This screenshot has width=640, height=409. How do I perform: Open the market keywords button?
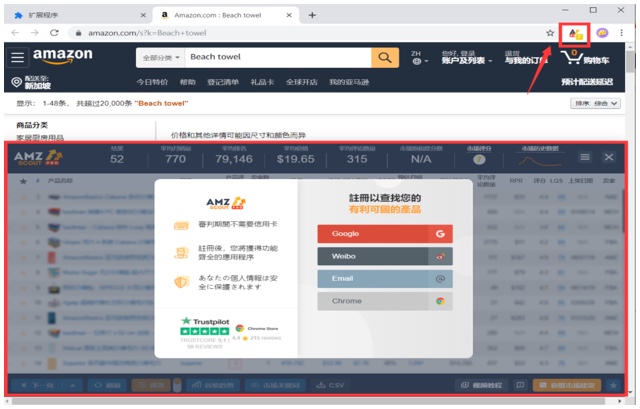[276, 385]
